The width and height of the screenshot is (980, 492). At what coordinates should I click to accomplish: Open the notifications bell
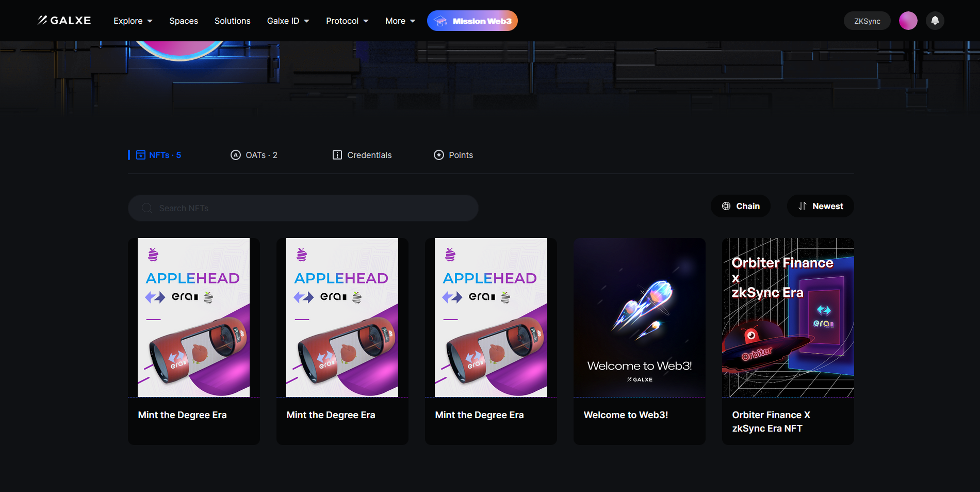(x=935, y=21)
